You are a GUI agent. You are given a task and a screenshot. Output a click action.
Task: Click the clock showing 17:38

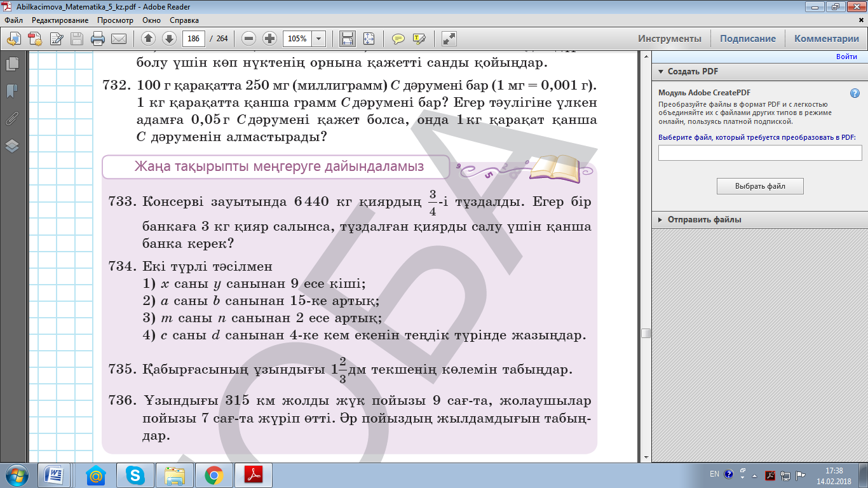pyautogui.click(x=833, y=470)
